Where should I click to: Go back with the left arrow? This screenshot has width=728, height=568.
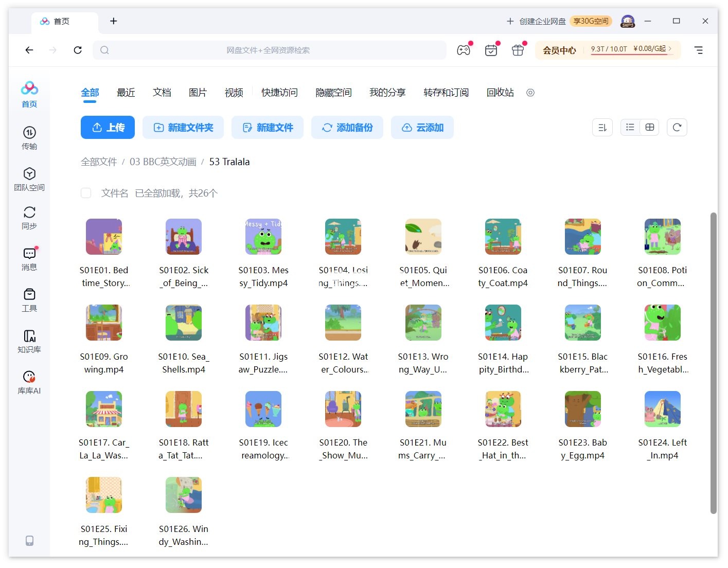click(29, 50)
